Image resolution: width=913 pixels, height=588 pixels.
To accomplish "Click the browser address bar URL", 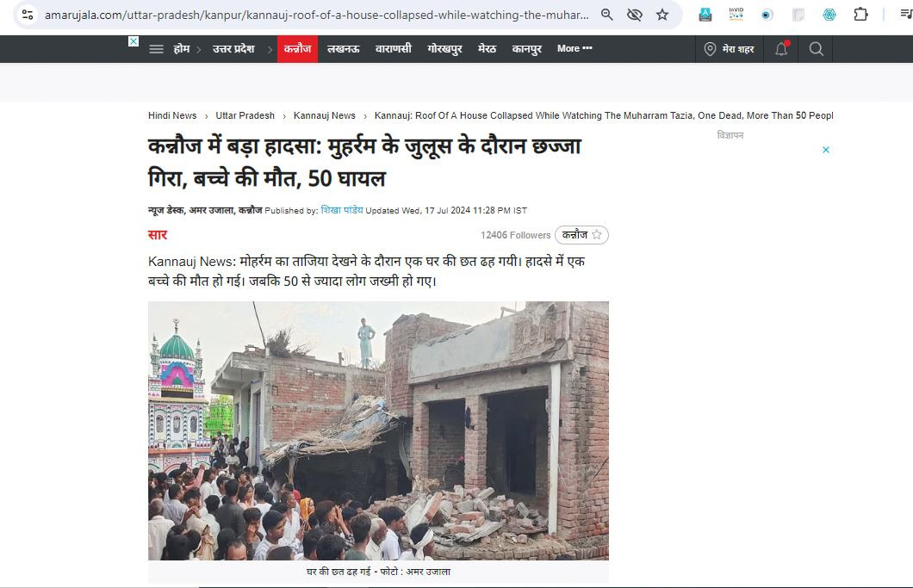I will [317, 15].
